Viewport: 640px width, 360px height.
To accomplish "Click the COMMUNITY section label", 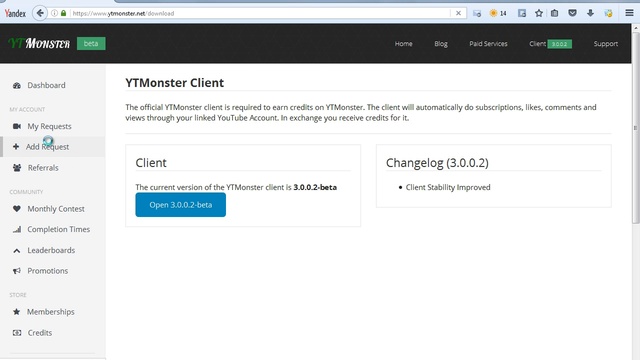I will pyautogui.click(x=26, y=192).
